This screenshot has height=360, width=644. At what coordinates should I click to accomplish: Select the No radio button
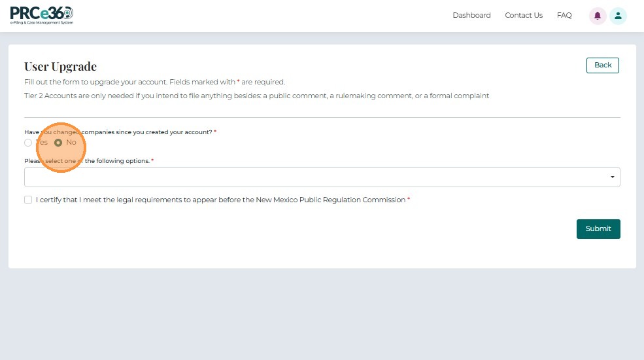(58, 143)
